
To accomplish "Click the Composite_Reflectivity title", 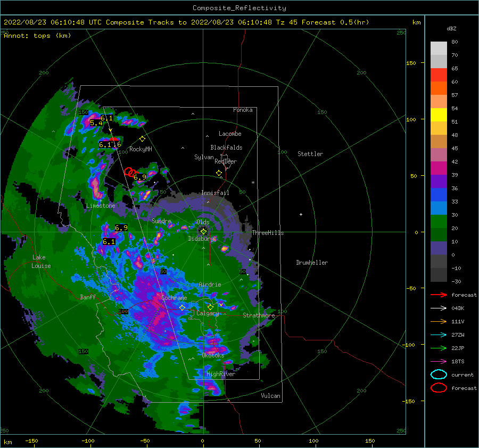I will click(x=239, y=8).
